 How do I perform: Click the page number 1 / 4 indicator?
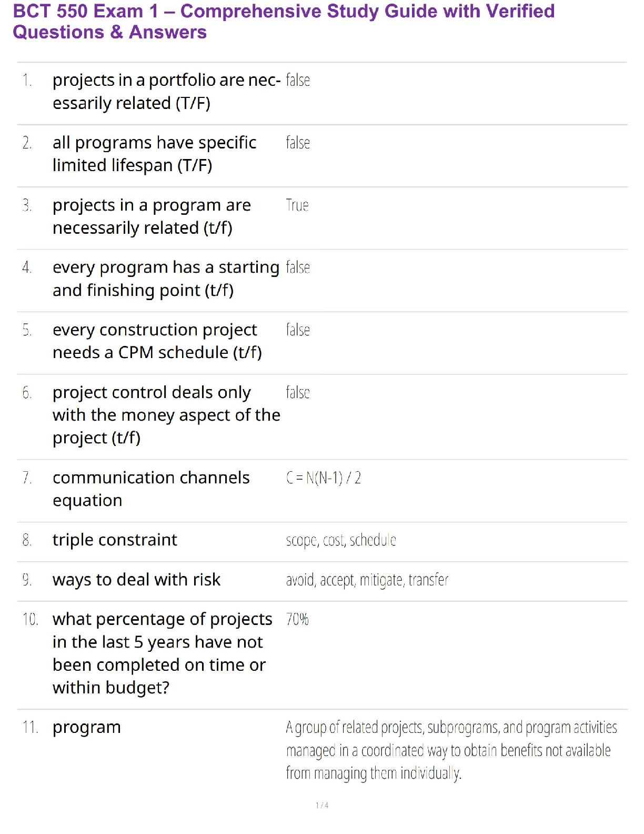(x=322, y=805)
